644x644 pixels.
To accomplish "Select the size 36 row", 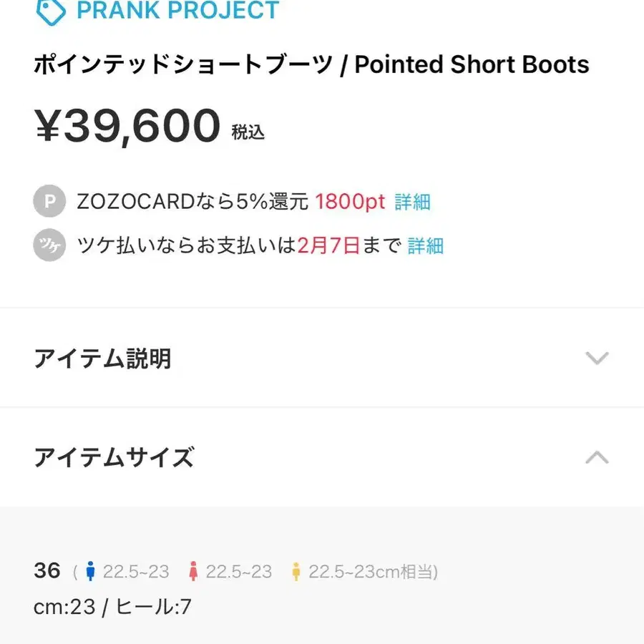I will click(x=47, y=570).
